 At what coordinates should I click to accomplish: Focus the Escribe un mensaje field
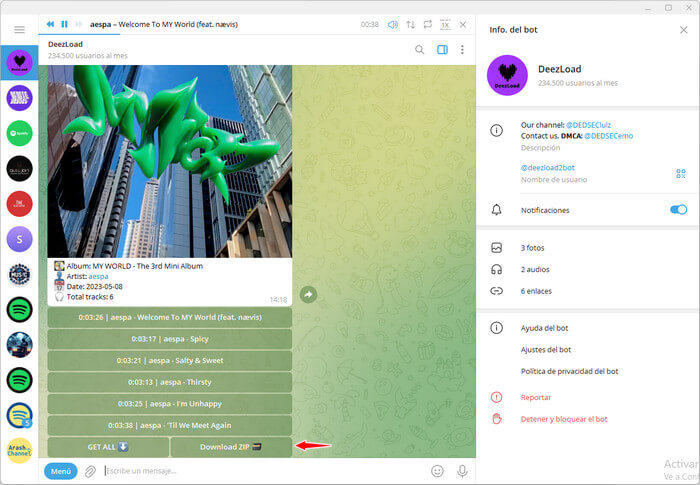(x=263, y=471)
